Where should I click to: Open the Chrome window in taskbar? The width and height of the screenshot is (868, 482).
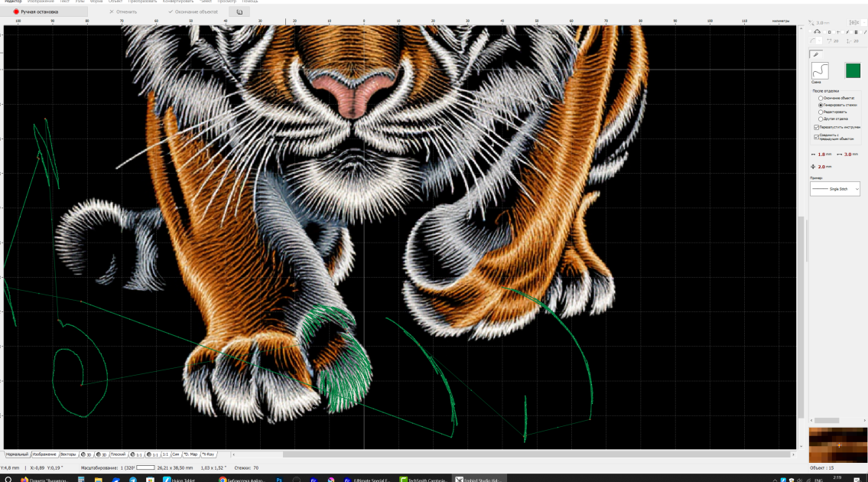(x=242, y=479)
